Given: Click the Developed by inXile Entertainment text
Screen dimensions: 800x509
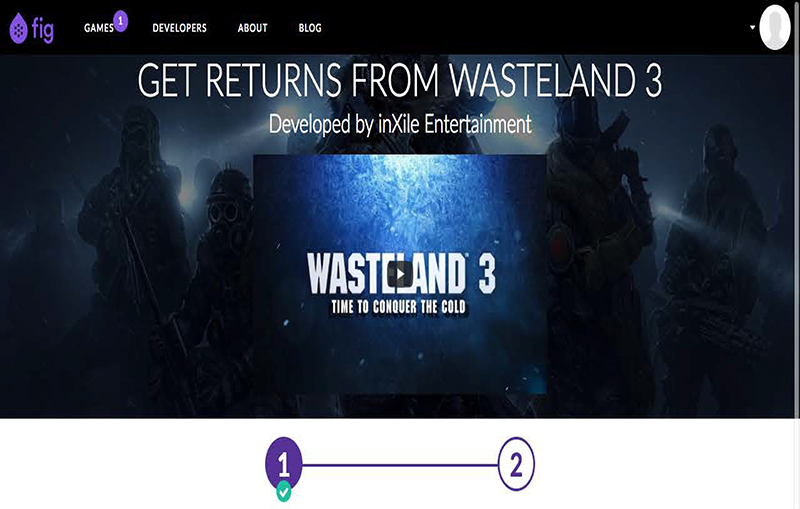Looking at the screenshot, I should 400,124.
